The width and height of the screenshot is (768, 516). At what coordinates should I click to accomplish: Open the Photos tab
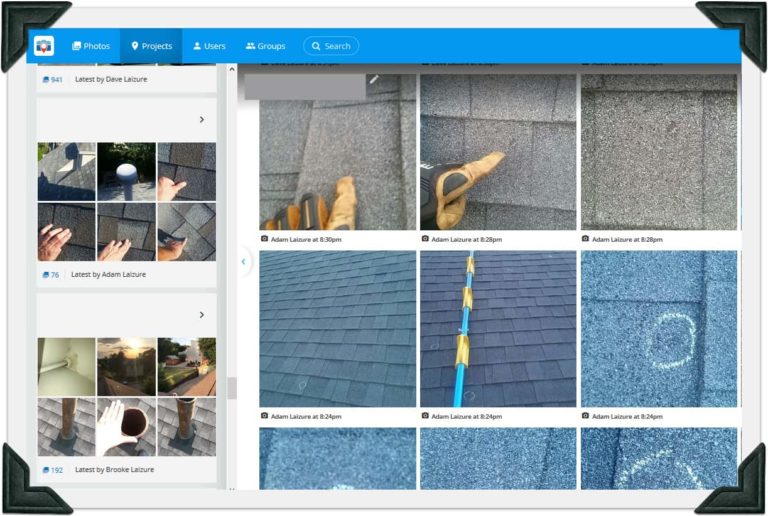click(x=91, y=46)
